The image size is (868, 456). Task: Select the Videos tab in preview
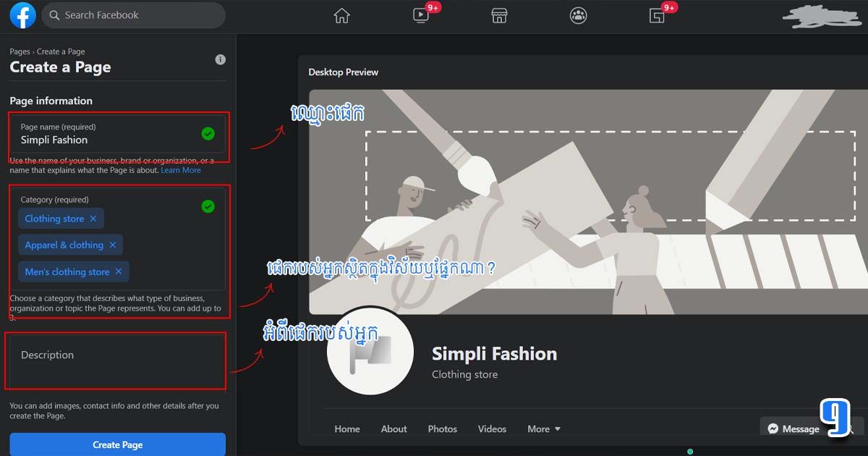tap(492, 429)
